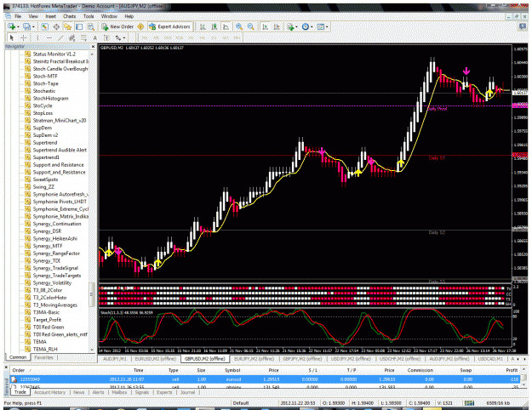This screenshot has width=532, height=410.
Task: Zoom in on the chart
Action: [239, 26]
